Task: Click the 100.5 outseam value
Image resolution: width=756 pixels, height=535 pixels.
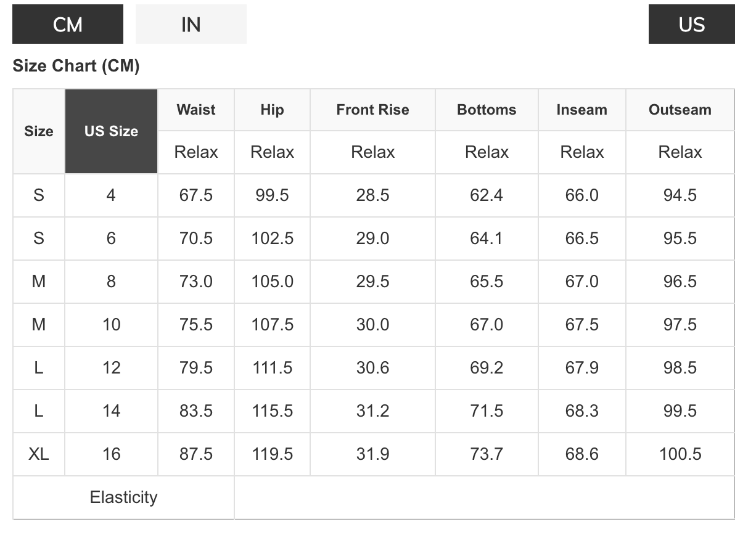Action: point(680,454)
